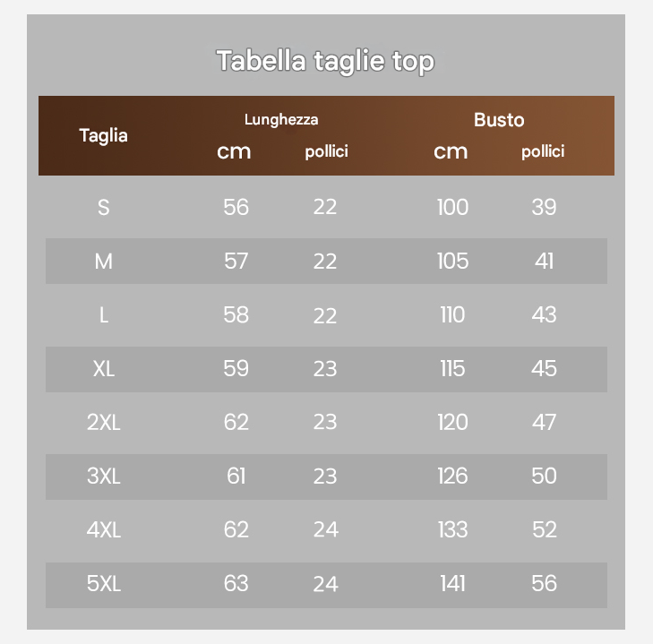Click the length value 63 cm
Screen dimensions: 653x644
click(x=236, y=583)
